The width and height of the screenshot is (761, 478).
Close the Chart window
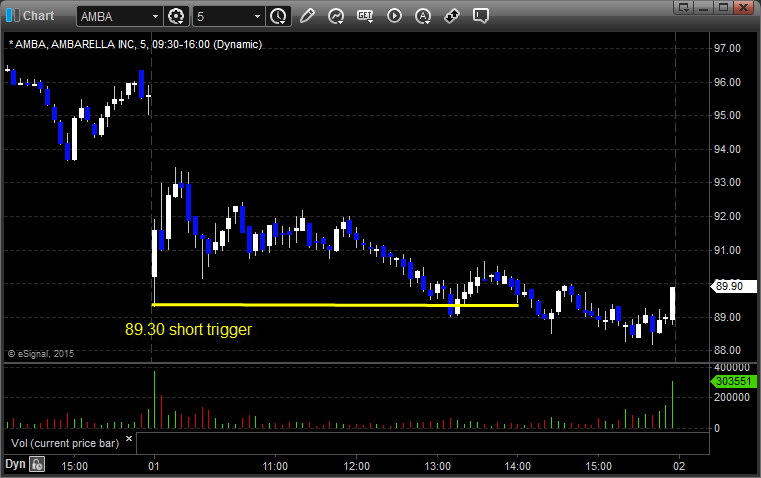[x=743, y=7]
